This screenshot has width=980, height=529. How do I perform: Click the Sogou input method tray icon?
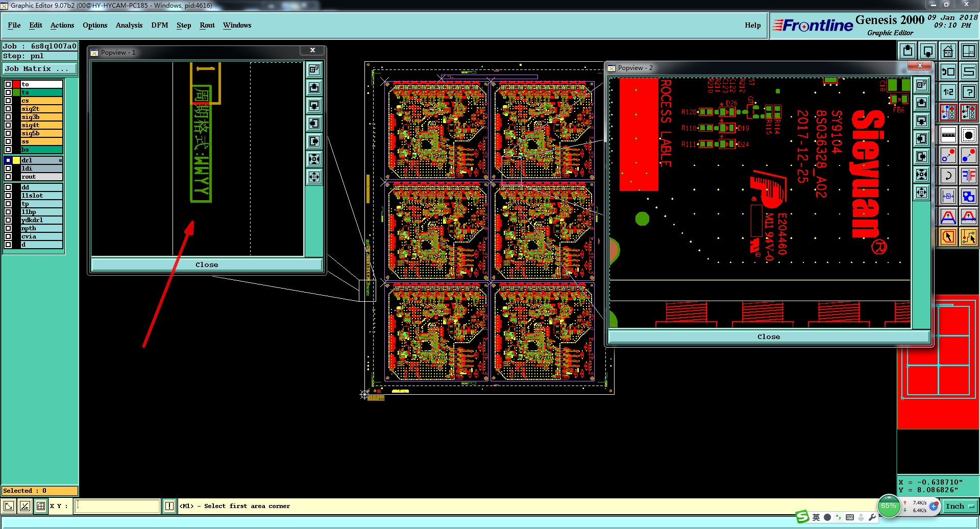[x=802, y=517]
